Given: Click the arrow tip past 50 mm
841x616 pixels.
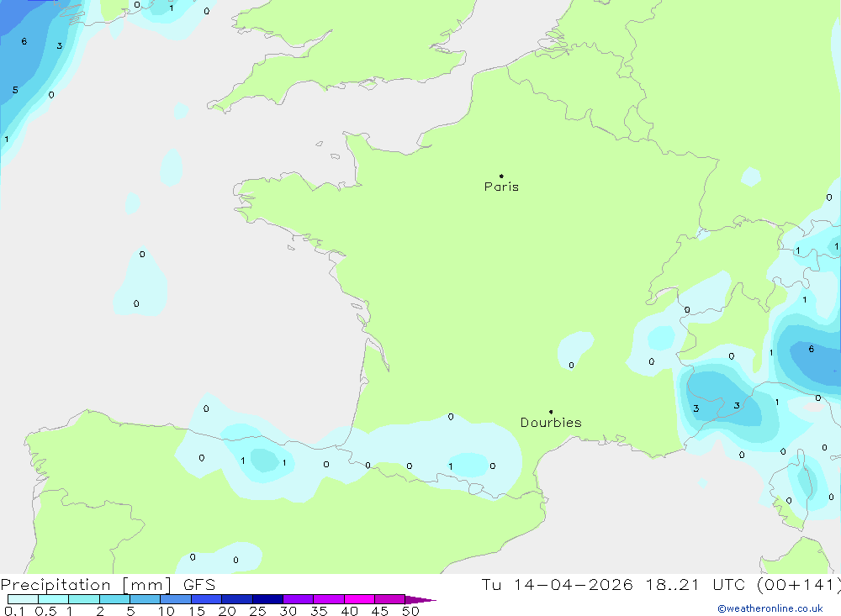Looking at the screenshot, I should [421, 599].
